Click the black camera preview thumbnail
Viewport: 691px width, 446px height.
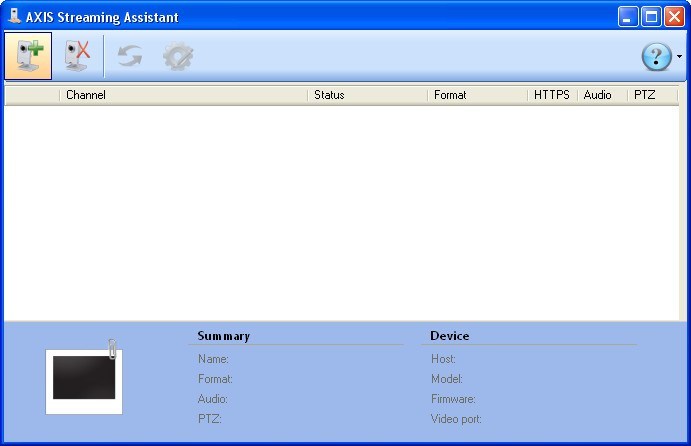pyautogui.click(x=84, y=378)
